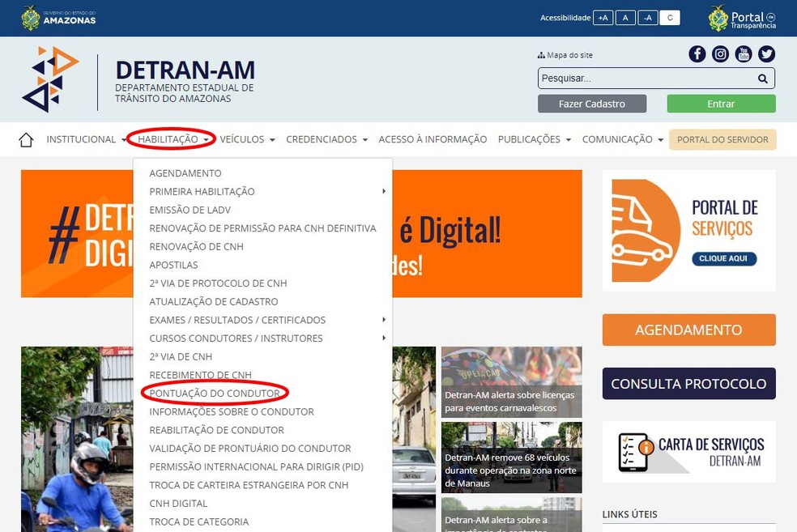This screenshot has height=532, width=797.
Task: Open the Instagram icon in header
Action: pyautogui.click(x=720, y=54)
